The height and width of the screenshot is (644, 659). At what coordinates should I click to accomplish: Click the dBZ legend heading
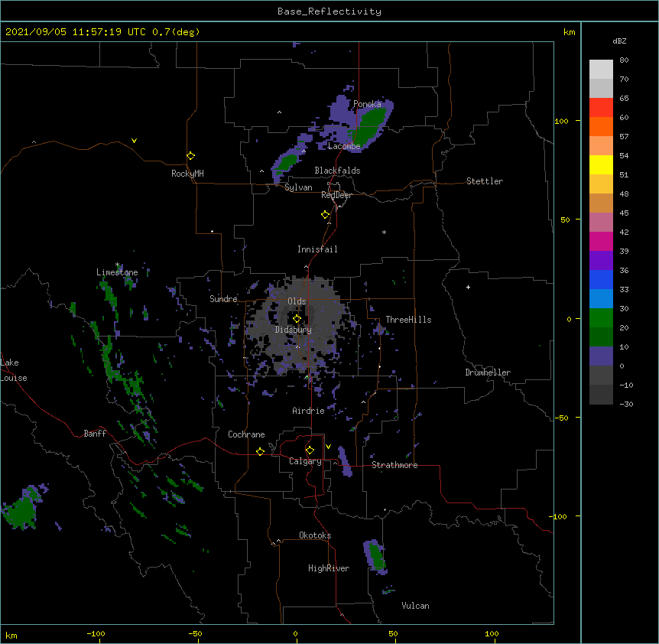(619, 41)
